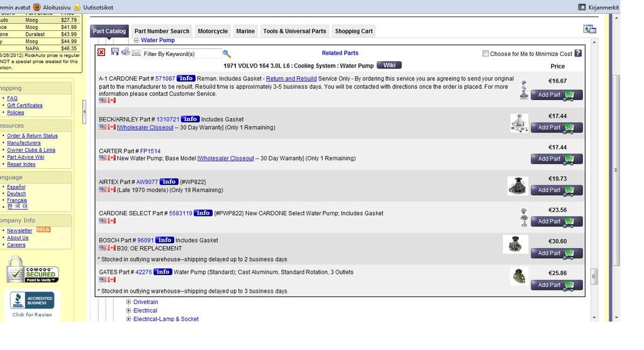Open help question mark beside Minimize Cost
The height and width of the screenshot is (350, 644).
tap(578, 54)
